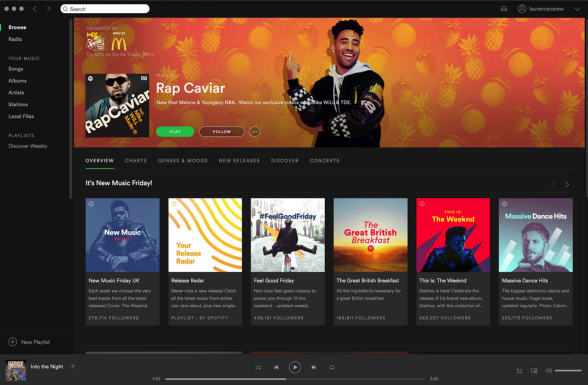Open the account dropdown chevron
The height and width of the screenshot is (385, 588).
(577, 9)
